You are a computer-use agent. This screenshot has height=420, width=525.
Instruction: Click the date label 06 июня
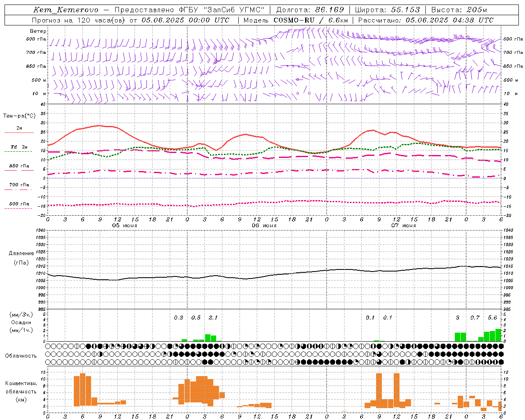tap(264, 226)
